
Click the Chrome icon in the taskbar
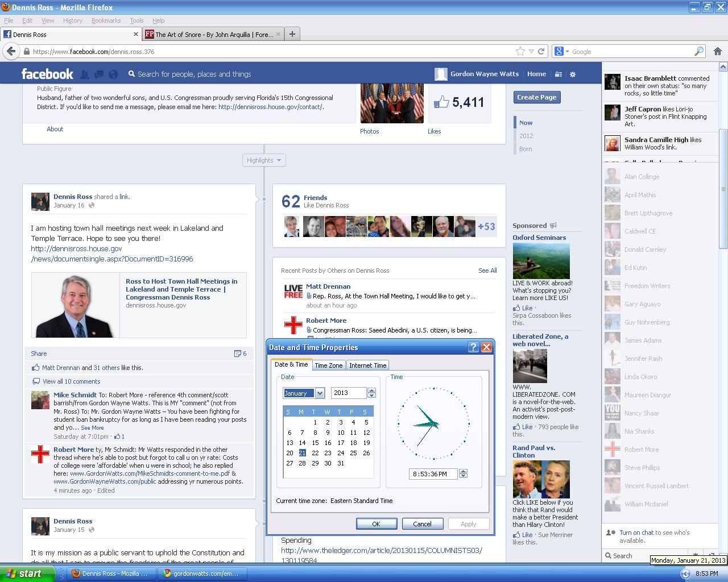click(x=167, y=573)
